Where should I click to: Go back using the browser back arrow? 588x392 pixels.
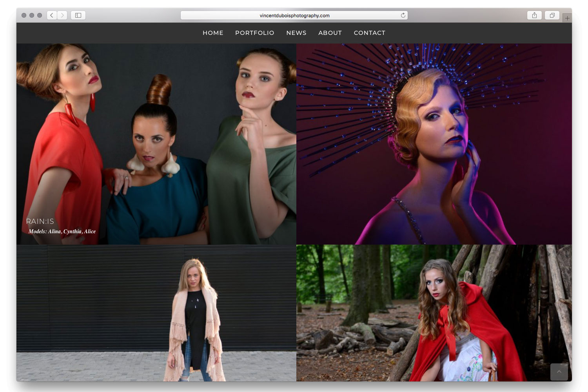(52, 15)
